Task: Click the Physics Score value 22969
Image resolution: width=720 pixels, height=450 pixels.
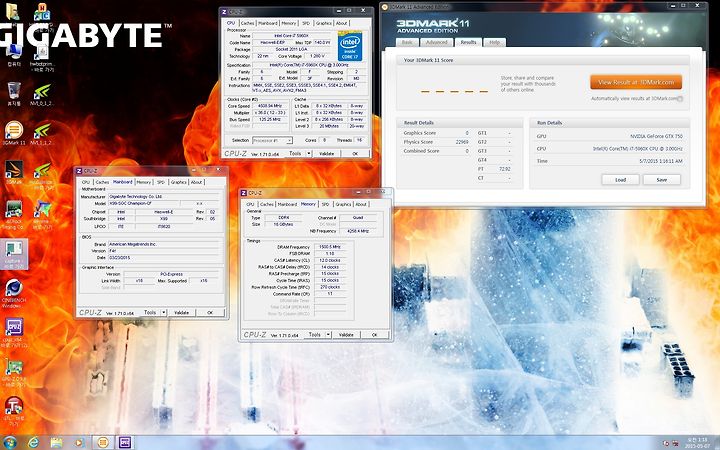Action: click(x=462, y=142)
